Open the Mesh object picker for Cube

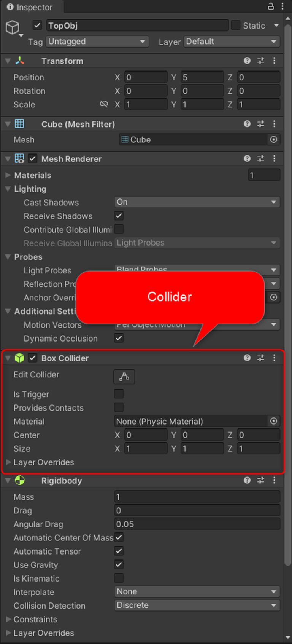click(273, 140)
